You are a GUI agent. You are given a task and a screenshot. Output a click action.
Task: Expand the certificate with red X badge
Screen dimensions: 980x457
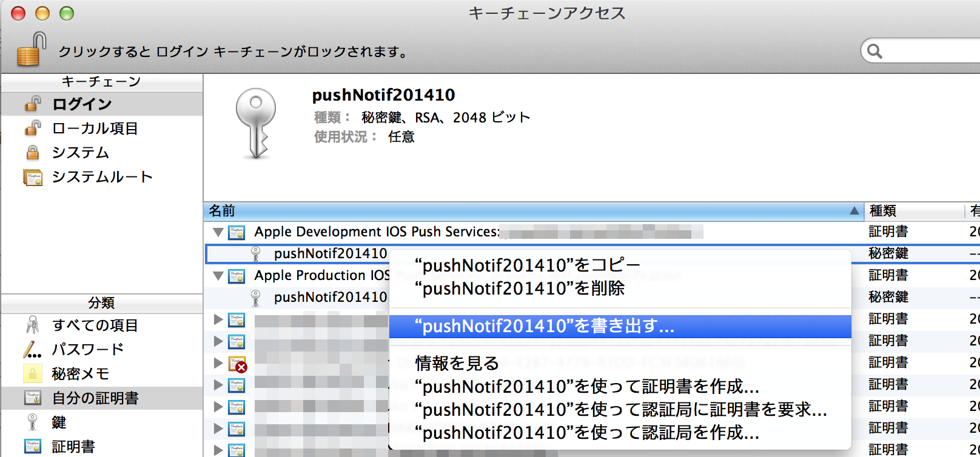pyautogui.click(x=218, y=363)
